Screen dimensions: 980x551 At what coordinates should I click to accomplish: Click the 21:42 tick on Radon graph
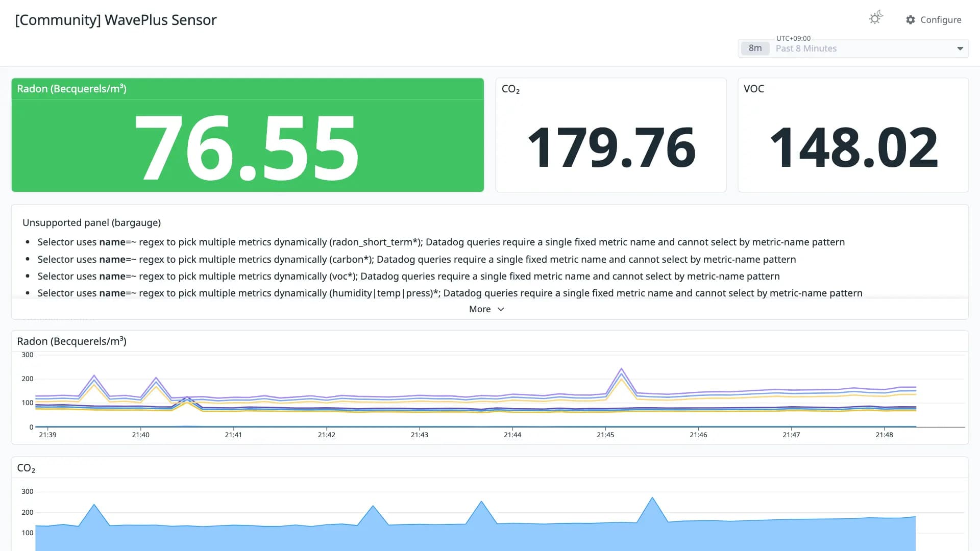(x=327, y=435)
